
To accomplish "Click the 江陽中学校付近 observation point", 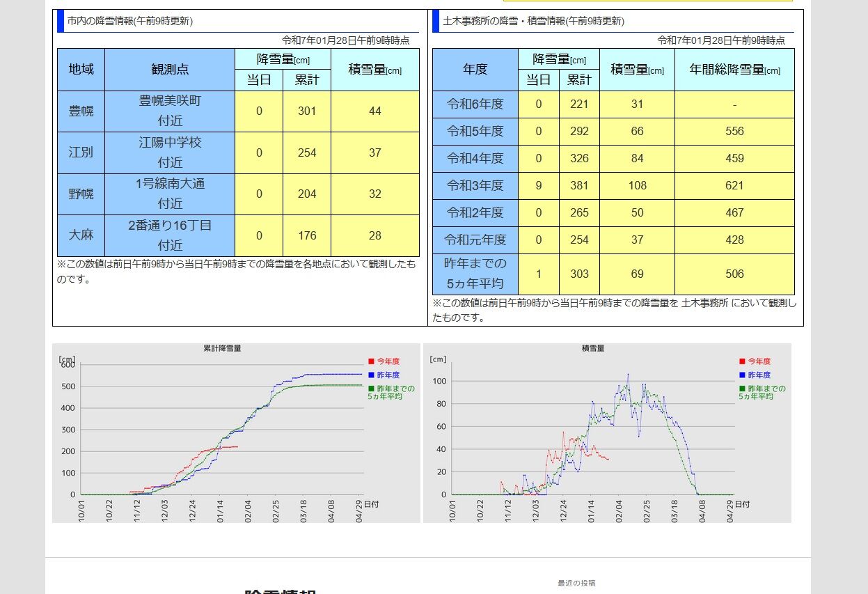I will pyautogui.click(x=170, y=153).
